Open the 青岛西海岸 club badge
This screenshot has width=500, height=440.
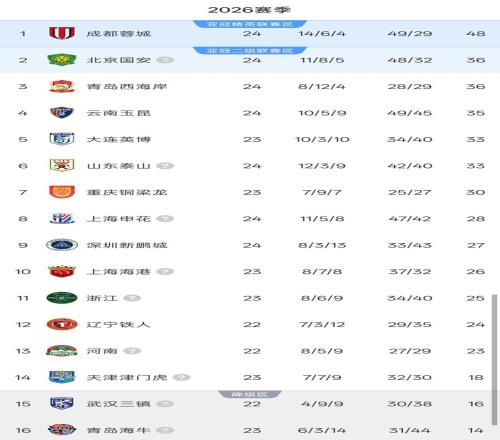click(62, 86)
